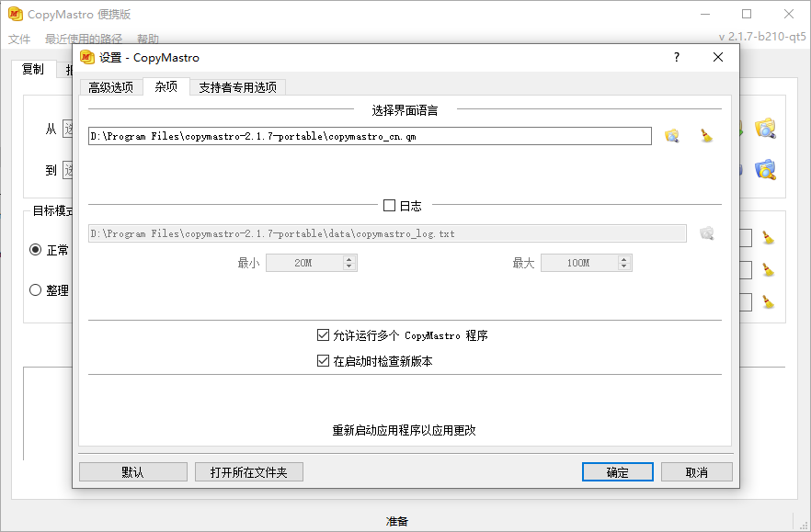The image size is (811, 532).
Task: Maximize the CopyMastro main window
Action: pos(747,14)
